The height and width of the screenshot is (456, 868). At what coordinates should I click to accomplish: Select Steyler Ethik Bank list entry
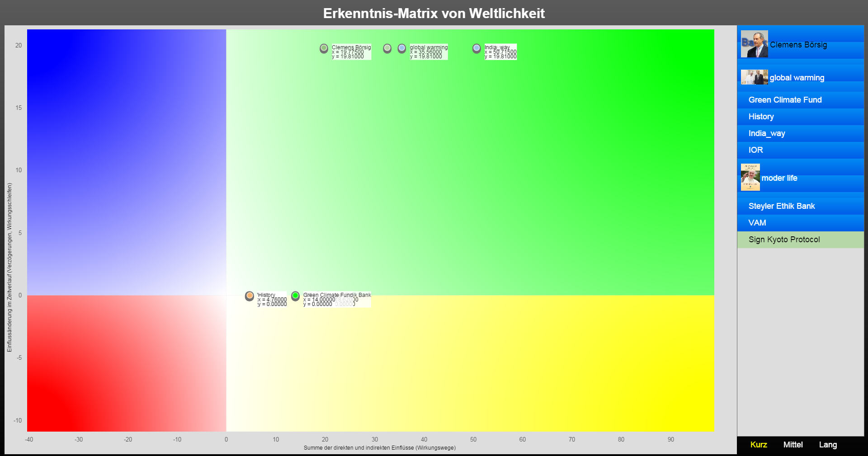click(x=800, y=206)
